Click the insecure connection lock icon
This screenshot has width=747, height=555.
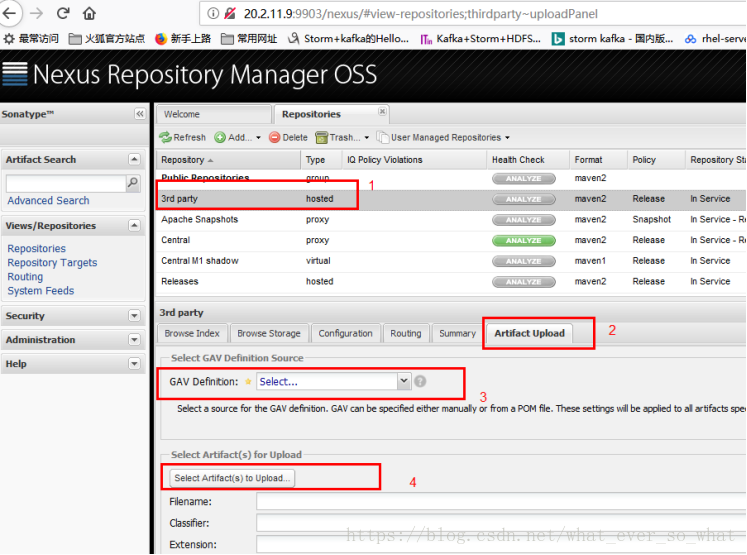coord(230,13)
